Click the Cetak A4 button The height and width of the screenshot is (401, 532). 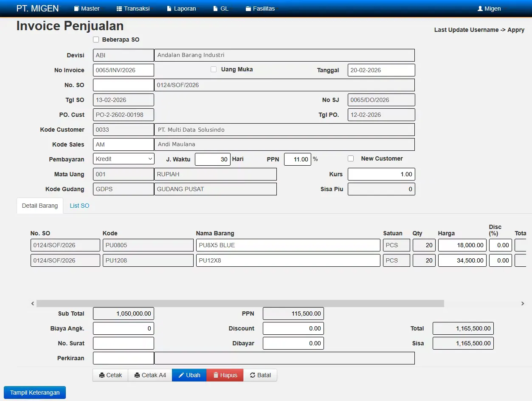coord(150,375)
